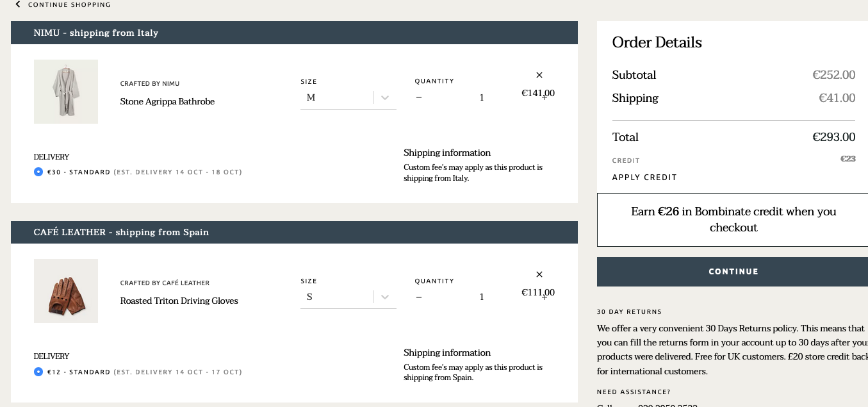This screenshot has width=868, height=407.
Task: Increase the bathrobe quantity with plus
Action: coord(545,97)
